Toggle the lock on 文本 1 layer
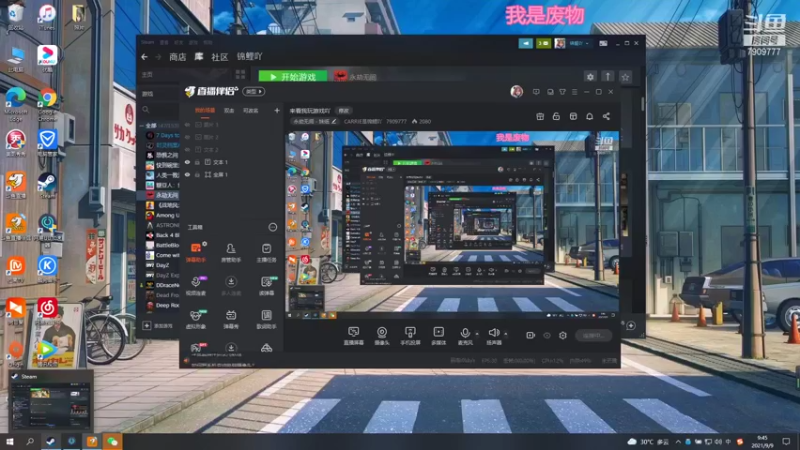The image size is (800, 450). pyautogui.click(x=197, y=162)
